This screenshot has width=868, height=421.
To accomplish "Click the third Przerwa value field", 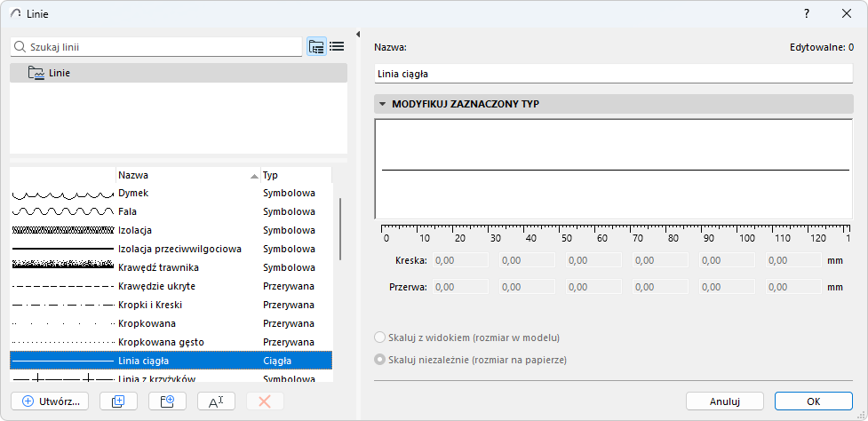I will click(x=594, y=287).
